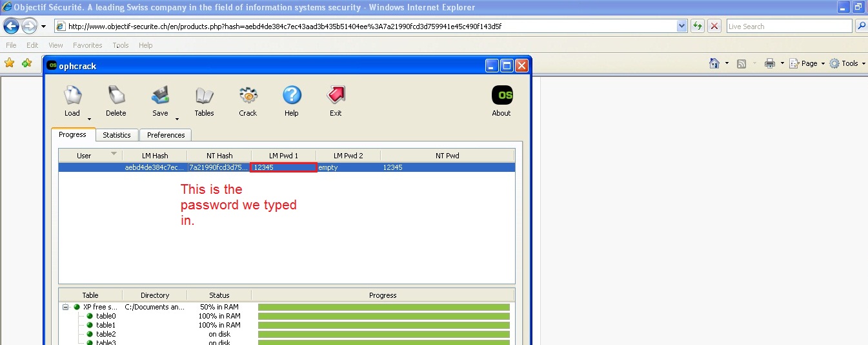Click the Directory column header
Screen dimensions: 868x345
pyautogui.click(x=155, y=295)
